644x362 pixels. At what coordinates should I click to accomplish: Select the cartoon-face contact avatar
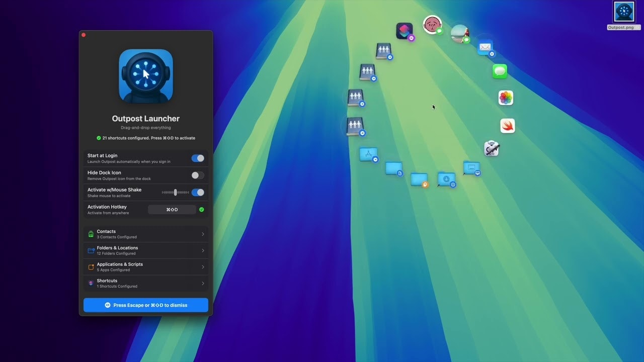[432, 24]
